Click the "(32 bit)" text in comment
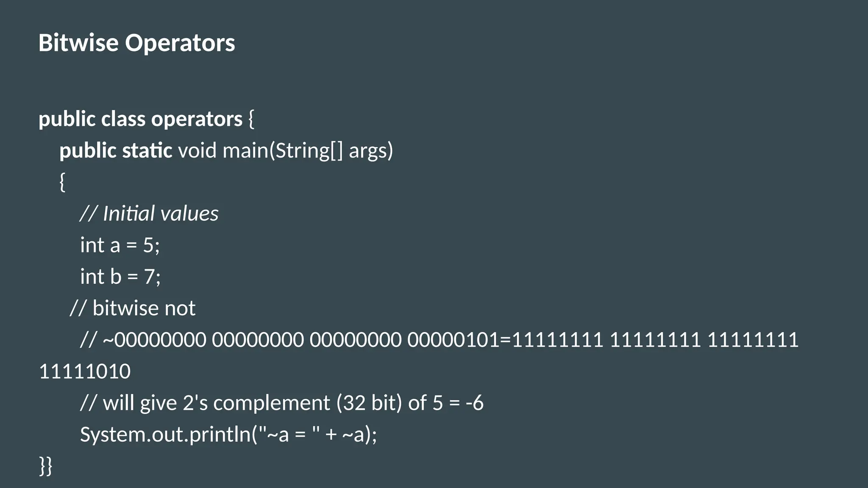 pos(369,403)
